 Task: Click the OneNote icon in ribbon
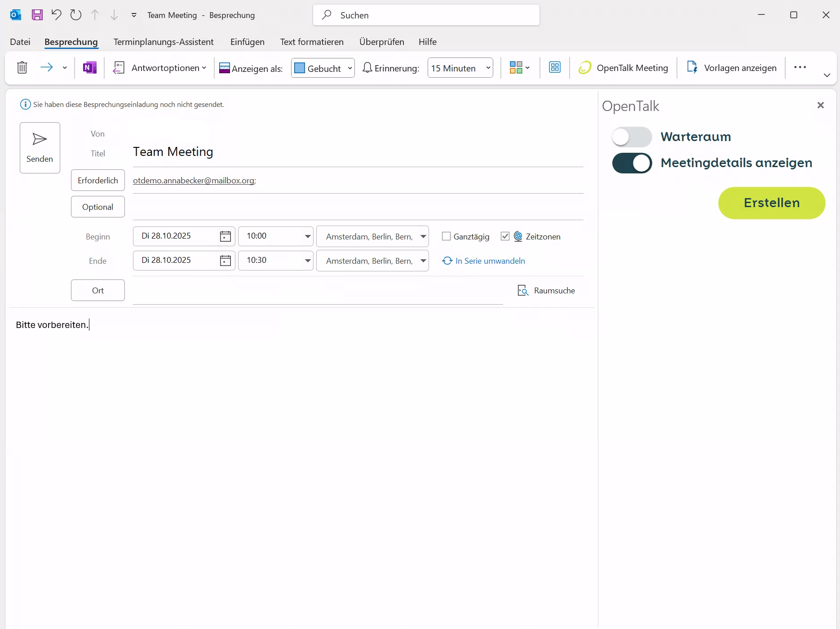(90, 68)
